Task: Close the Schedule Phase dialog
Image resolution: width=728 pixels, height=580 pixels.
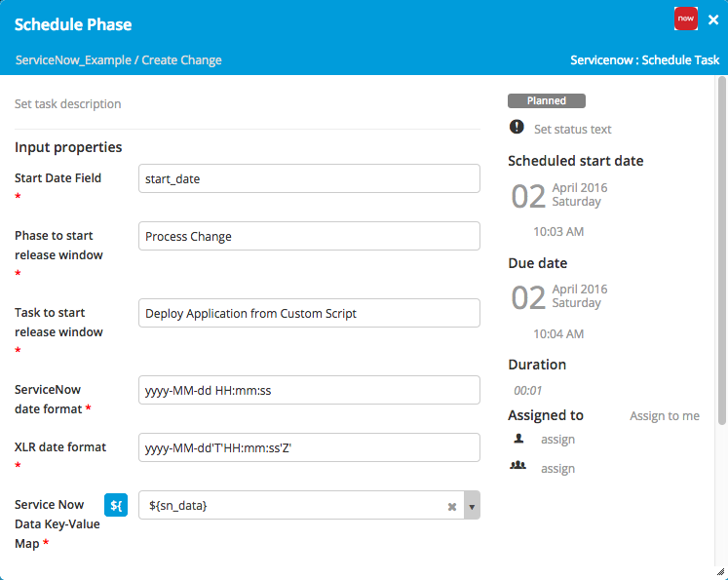Action: coord(713,19)
